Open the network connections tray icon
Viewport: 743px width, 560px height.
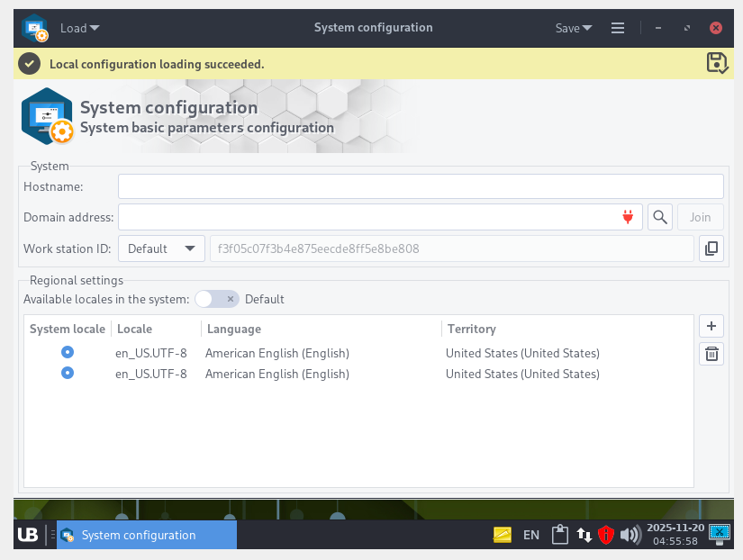[584, 535]
